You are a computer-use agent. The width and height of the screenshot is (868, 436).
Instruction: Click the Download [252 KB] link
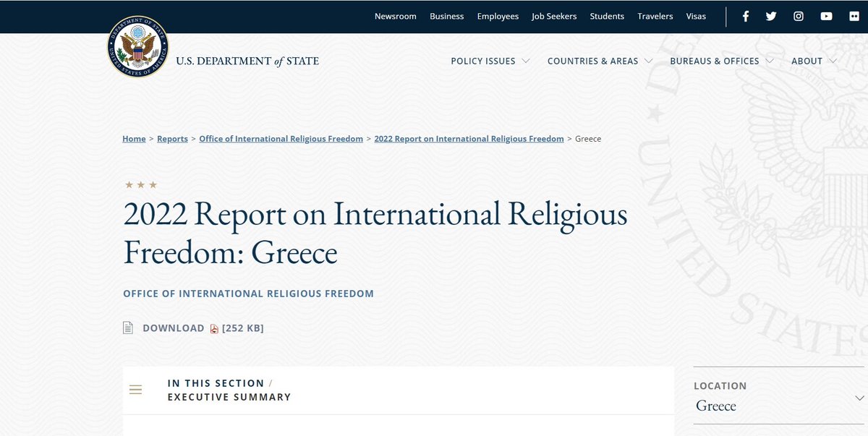pos(203,328)
